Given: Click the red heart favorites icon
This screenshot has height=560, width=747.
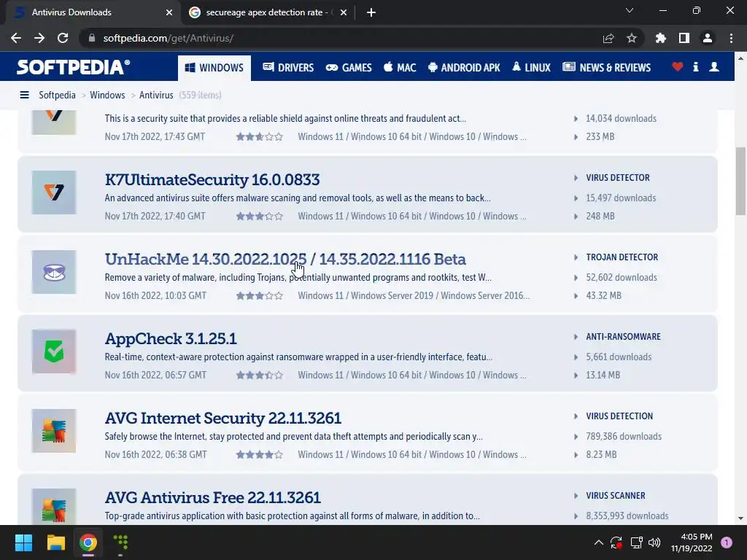Looking at the screenshot, I should [677, 67].
